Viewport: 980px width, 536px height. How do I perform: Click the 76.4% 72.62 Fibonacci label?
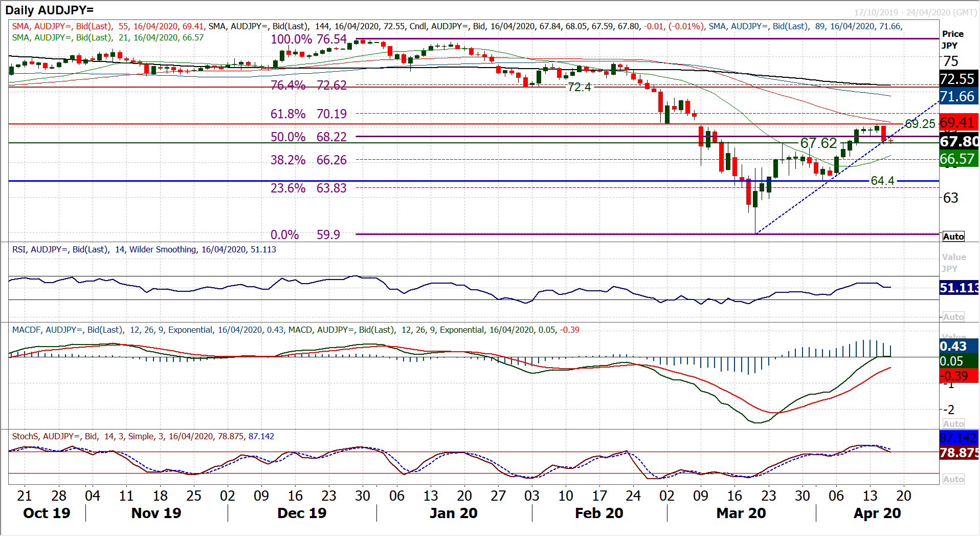pos(308,85)
